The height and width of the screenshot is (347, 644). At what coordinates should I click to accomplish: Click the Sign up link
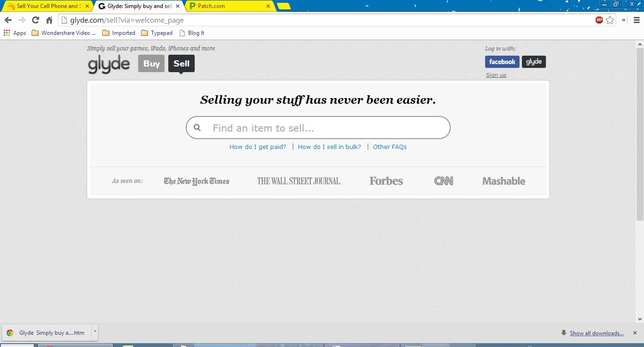496,75
